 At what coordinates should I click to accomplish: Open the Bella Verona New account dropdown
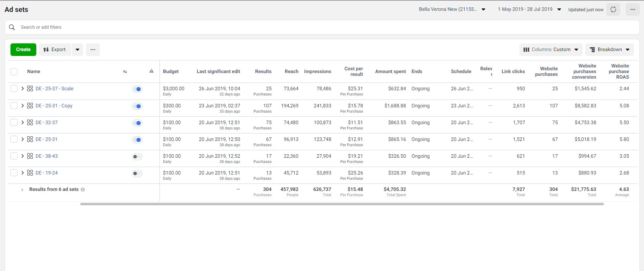tap(452, 9)
